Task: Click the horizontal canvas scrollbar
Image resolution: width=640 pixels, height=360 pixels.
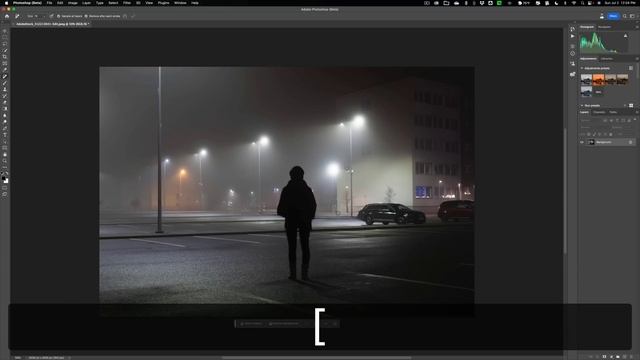Action: click(316, 358)
